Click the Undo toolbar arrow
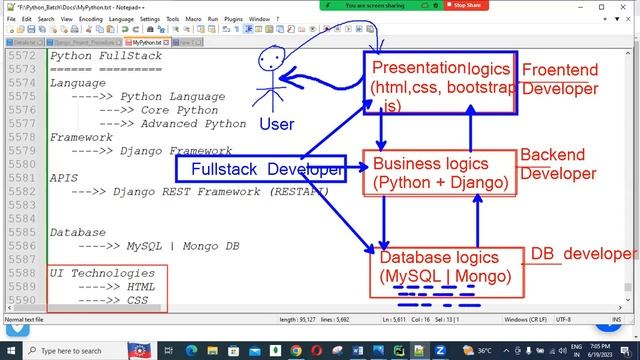 (125, 29)
